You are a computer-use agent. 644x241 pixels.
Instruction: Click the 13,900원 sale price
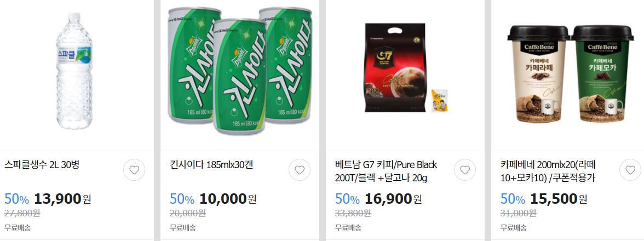coord(62,199)
